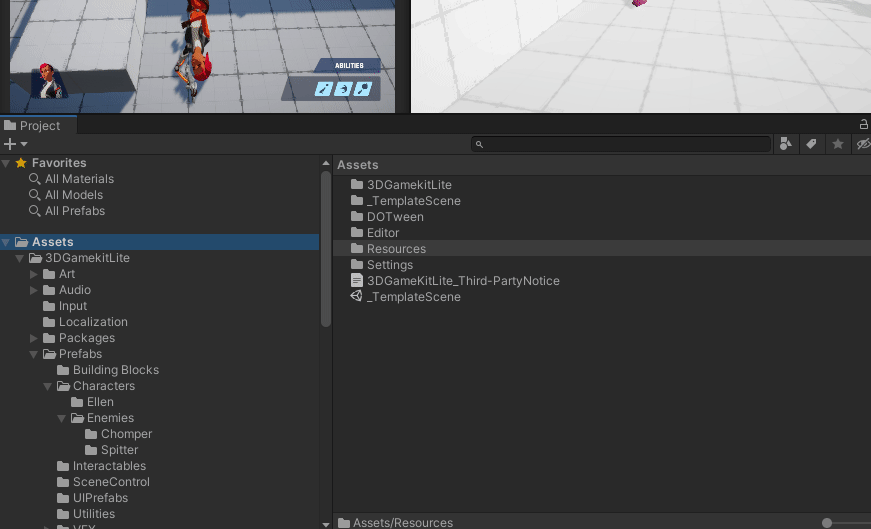
Task: Select the Chomper folder
Action: coord(126,434)
